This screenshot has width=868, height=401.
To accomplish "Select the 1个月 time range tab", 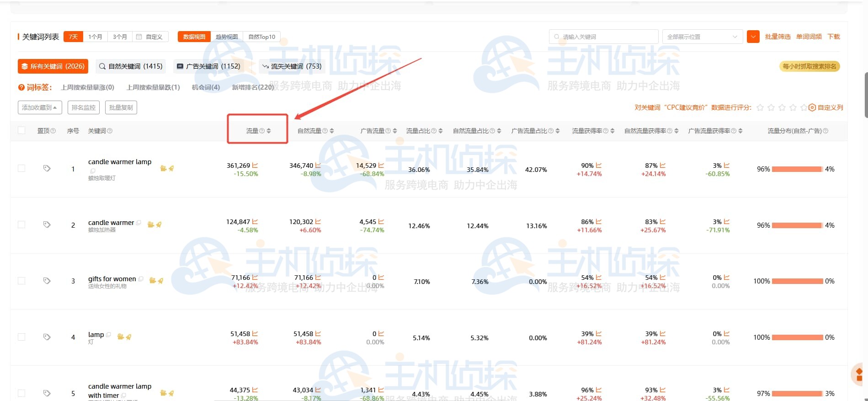I will (95, 37).
